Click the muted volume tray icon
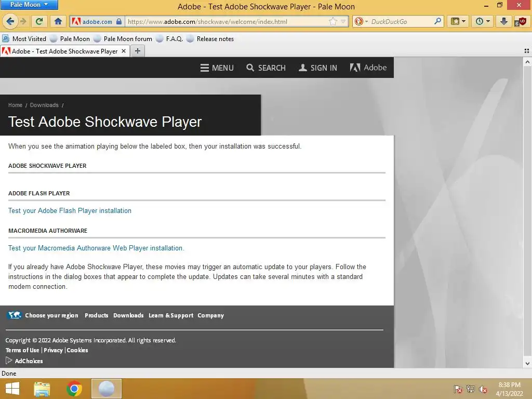532x399 pixels. pyautogui.click(x=483, y=389)
